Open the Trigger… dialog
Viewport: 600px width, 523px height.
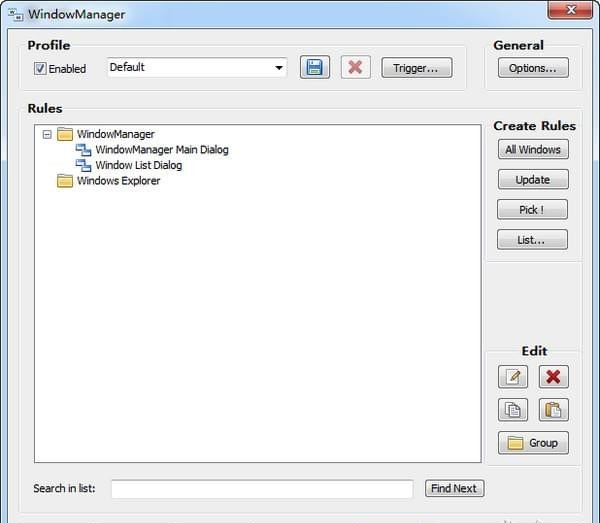coord(416,68)
